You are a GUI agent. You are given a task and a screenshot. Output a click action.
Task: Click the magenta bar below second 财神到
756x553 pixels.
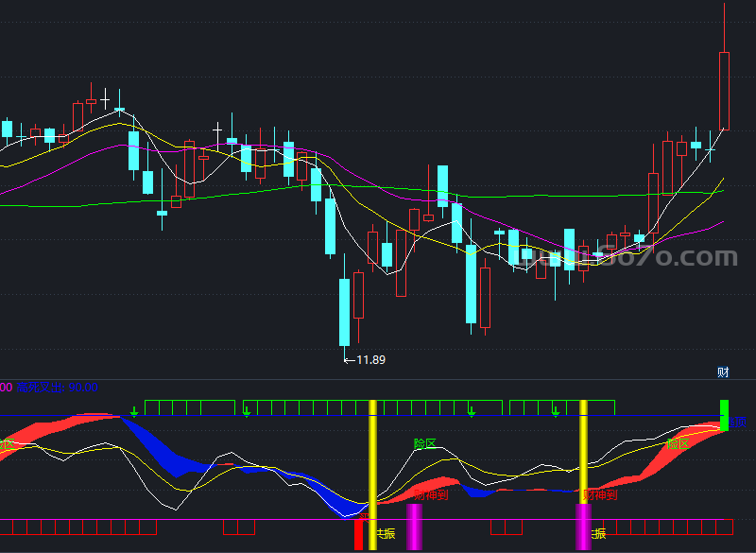(x=583, y=527)
